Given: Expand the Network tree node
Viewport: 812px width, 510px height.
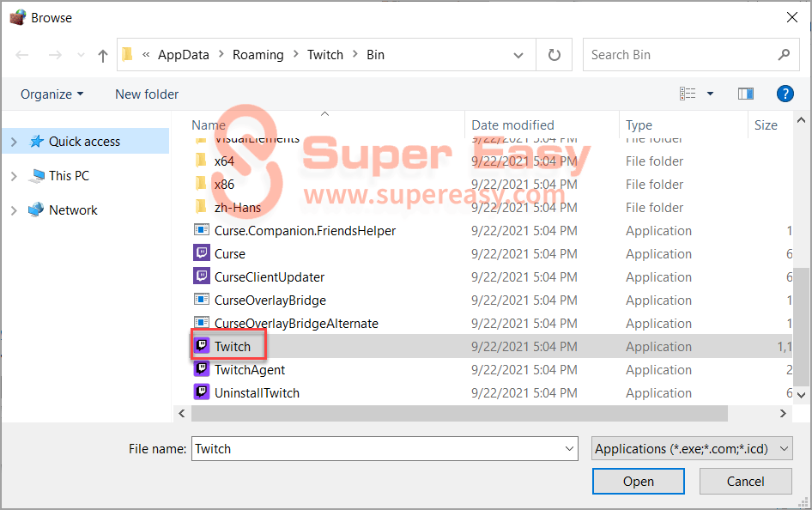Looking at the screenshot, I should 14,210.
